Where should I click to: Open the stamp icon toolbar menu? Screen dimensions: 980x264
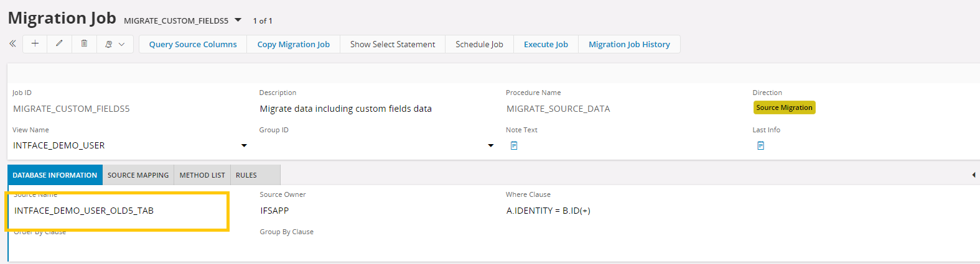pyautogui.click(x=114, y=44)
